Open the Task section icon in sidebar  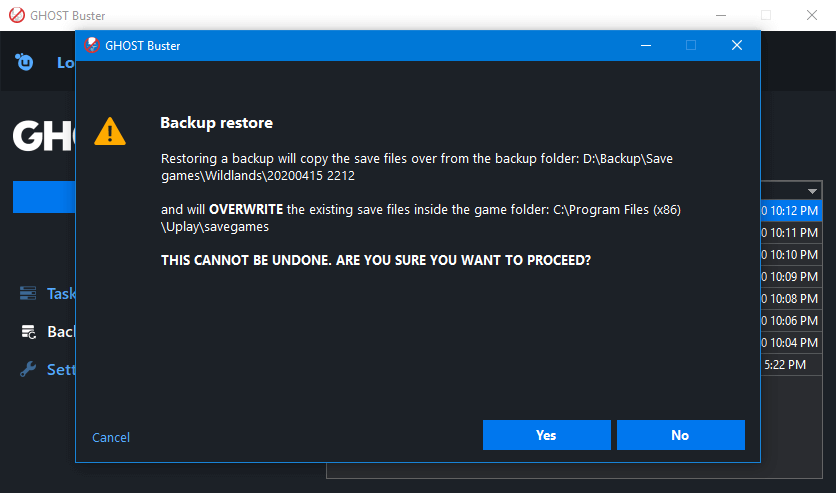tap(28, 293)
